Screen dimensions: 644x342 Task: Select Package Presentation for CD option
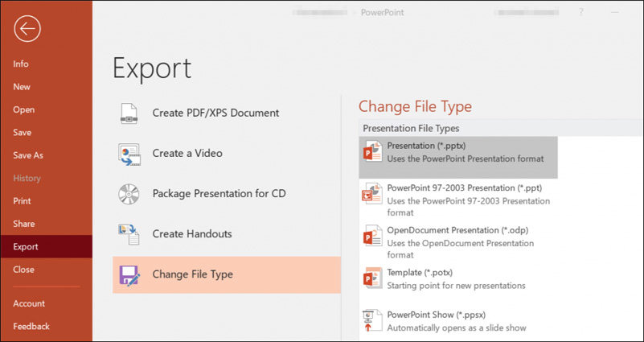click(x=227, y=194)
